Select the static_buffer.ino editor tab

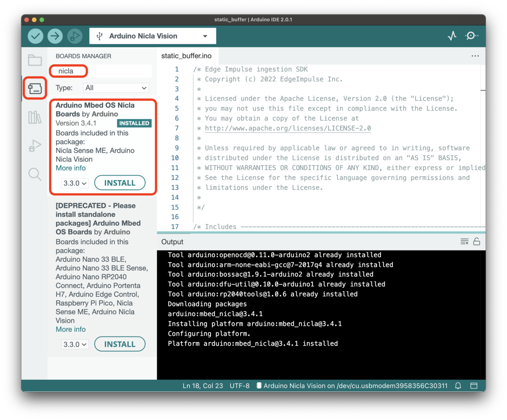[x=186, y=56]
